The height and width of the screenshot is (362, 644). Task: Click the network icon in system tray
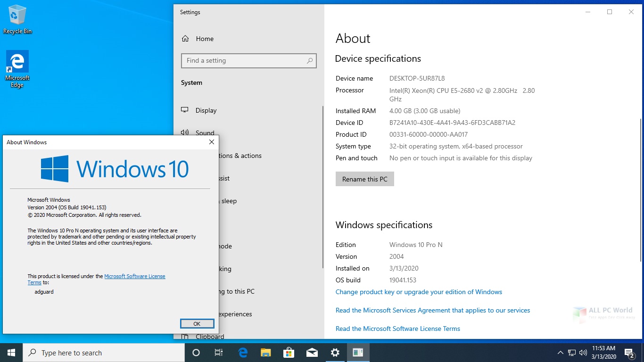[x=572, y=353]
